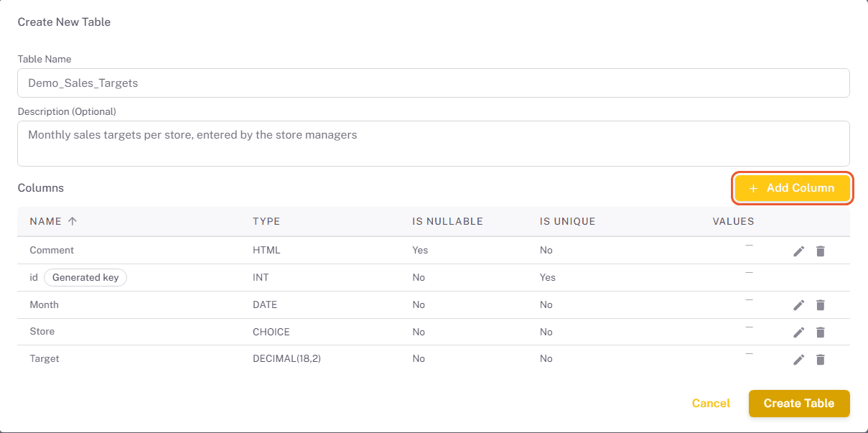Delete the Store column
868x433 pixels.
click(821, 332)
